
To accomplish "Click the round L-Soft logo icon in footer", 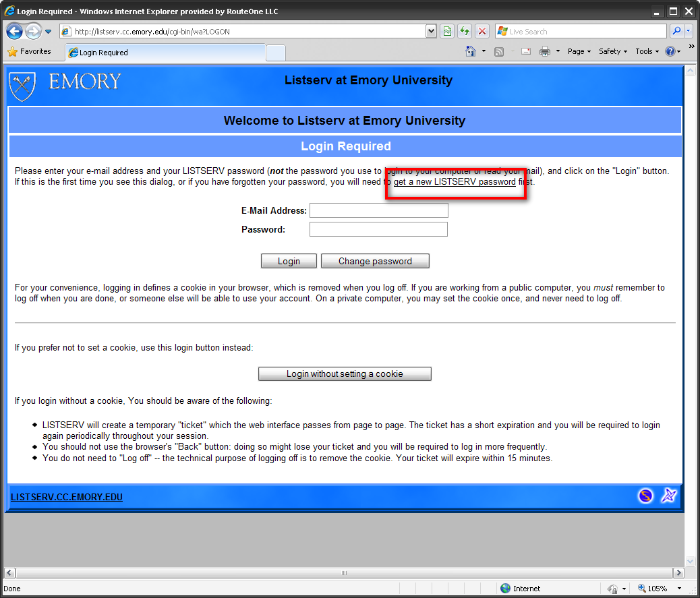I will (x=645, y=496).
